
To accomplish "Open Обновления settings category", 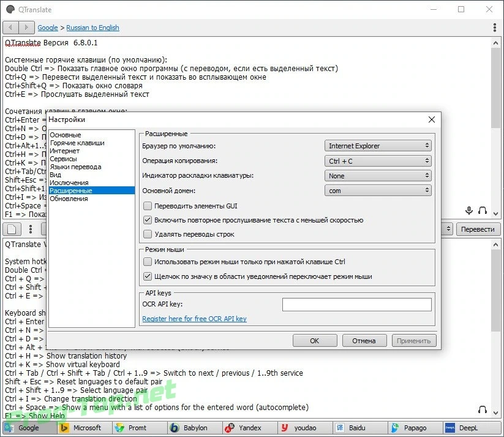I will click(92, 199).
